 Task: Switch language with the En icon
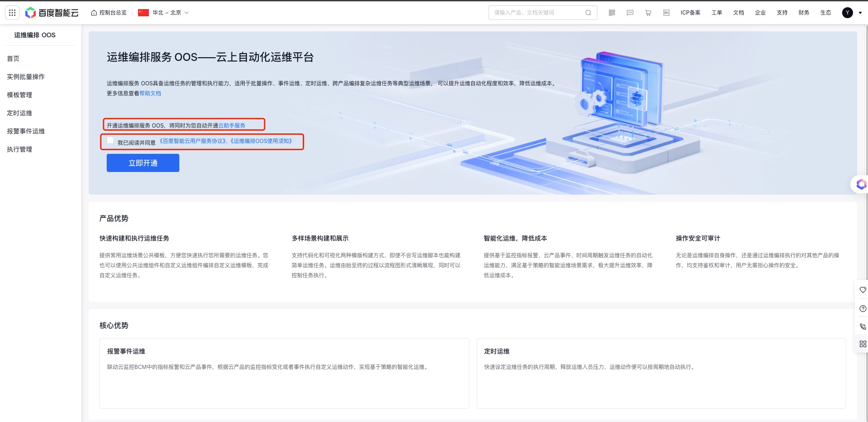pos(666,13)
